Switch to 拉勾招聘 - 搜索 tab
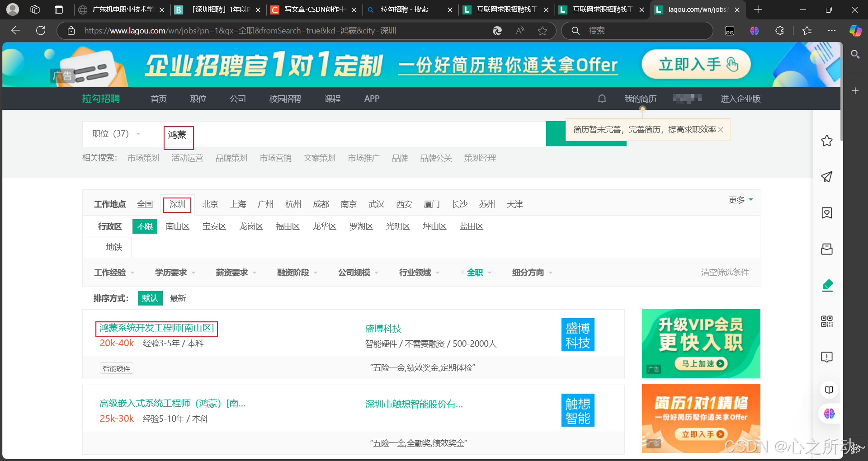This screenshot has height=461, width=868. pos(409,9)
